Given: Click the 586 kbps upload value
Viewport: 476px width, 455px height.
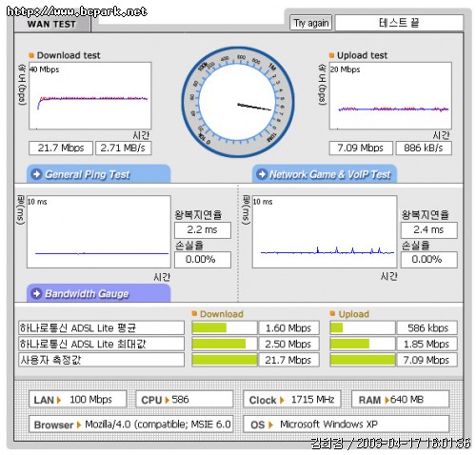Looking at the screenshot, I should (x=427, y=327).
